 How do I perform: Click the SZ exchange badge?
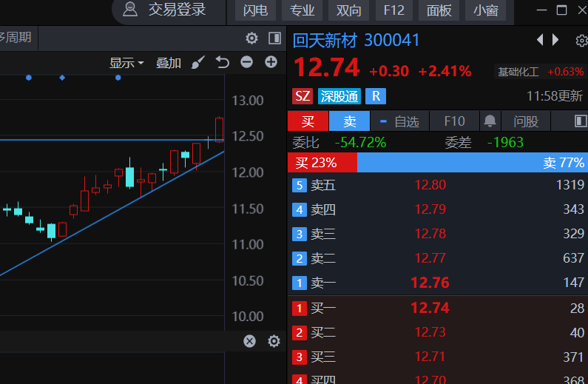[x=303, y=96]
